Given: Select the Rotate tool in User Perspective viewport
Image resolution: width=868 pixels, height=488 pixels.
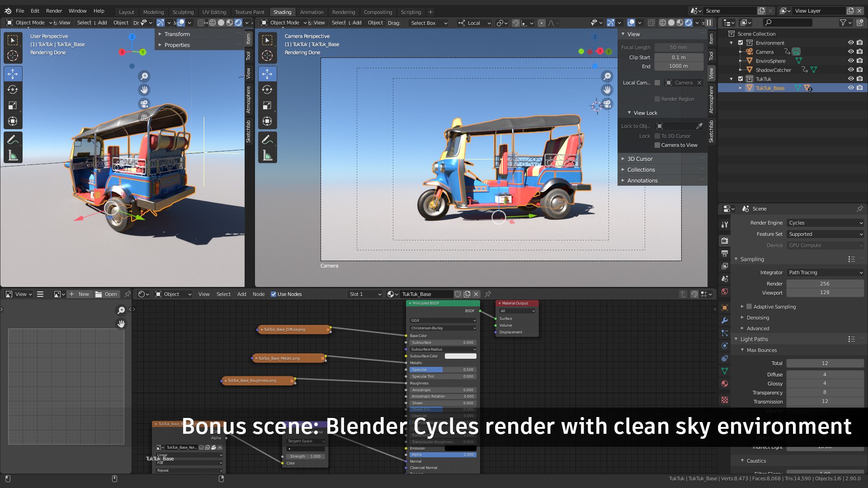Looking at the screenshot, I should [x=13, y=89].
